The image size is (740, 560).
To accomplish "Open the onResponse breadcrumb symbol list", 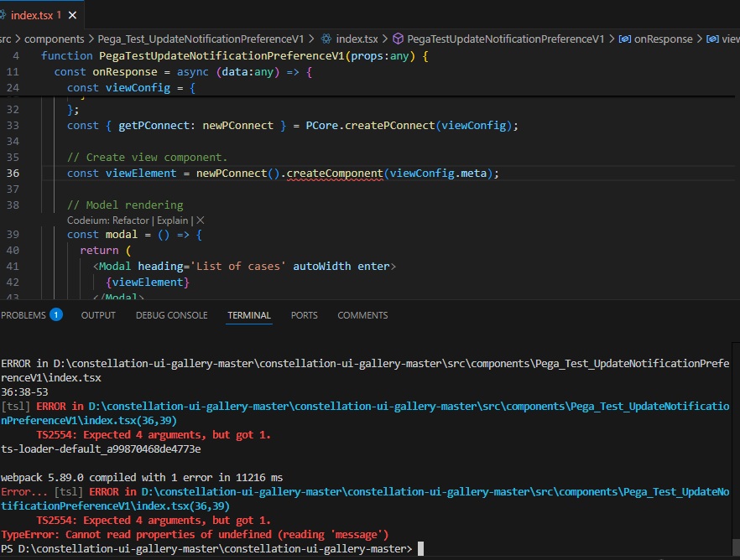I will pos(663,39).
